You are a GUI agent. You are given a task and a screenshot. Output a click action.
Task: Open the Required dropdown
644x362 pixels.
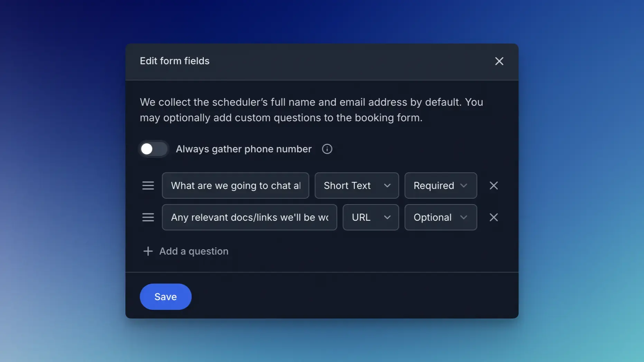pos(441,185)
